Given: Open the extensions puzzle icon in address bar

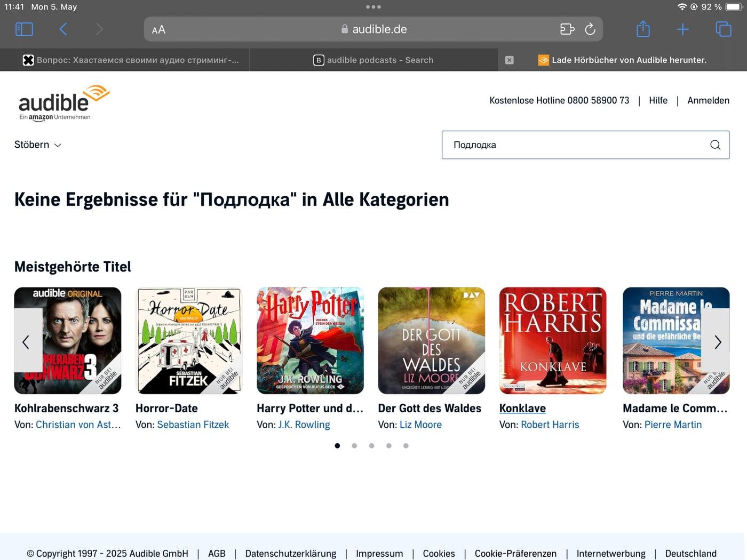Looking at the screenshot, I should [x=567, y=29].
